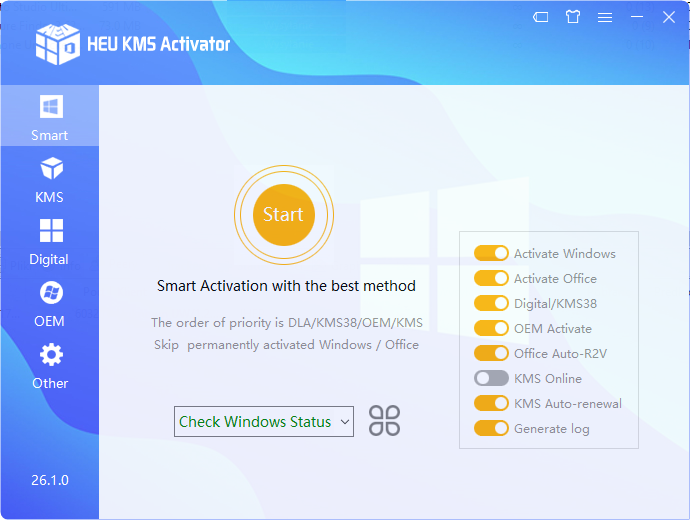Click the version number 26.1.0
The height and width of the screenshot is (520, 690).
point(50,480)
